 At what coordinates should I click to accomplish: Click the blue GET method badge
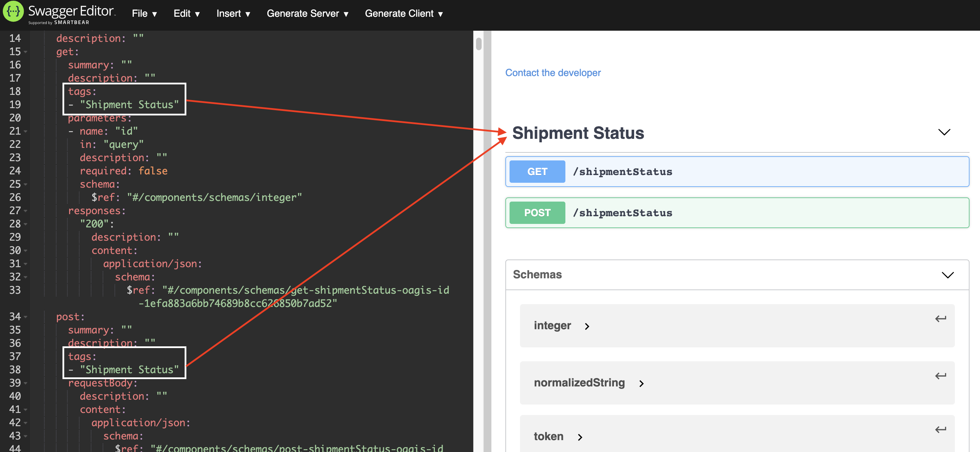coord(536,172)
